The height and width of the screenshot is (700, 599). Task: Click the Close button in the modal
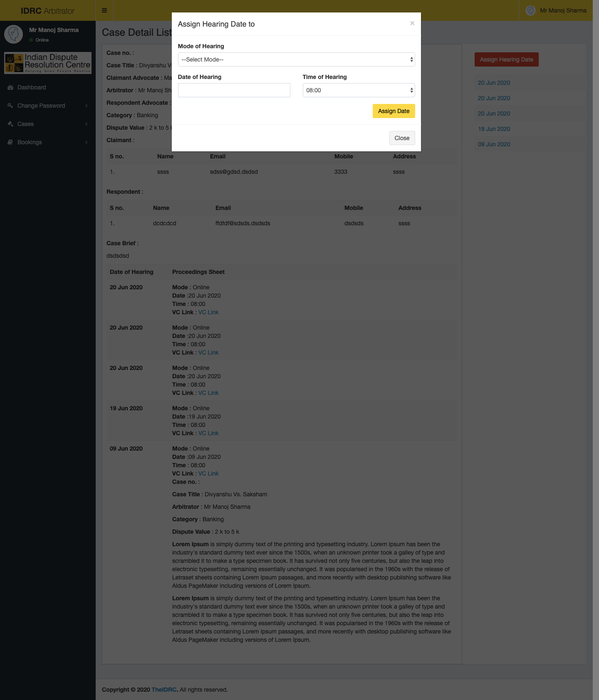tap(402, 138)
